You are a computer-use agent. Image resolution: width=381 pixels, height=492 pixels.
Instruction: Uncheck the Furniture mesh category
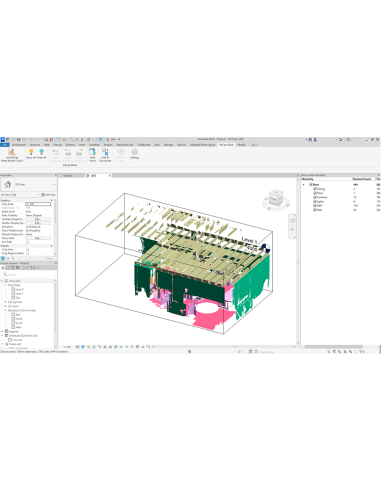coord(315,197)
